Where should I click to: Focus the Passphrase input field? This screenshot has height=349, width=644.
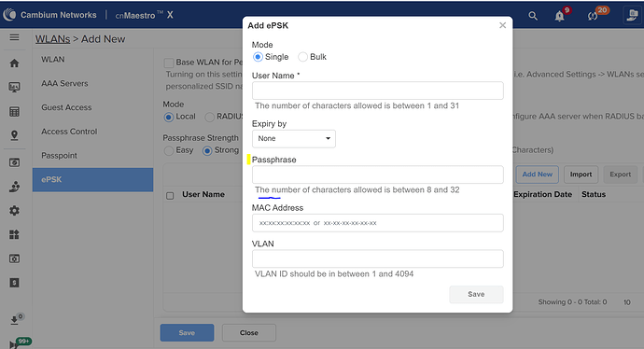pyautogui.click(x=377, y=174)
